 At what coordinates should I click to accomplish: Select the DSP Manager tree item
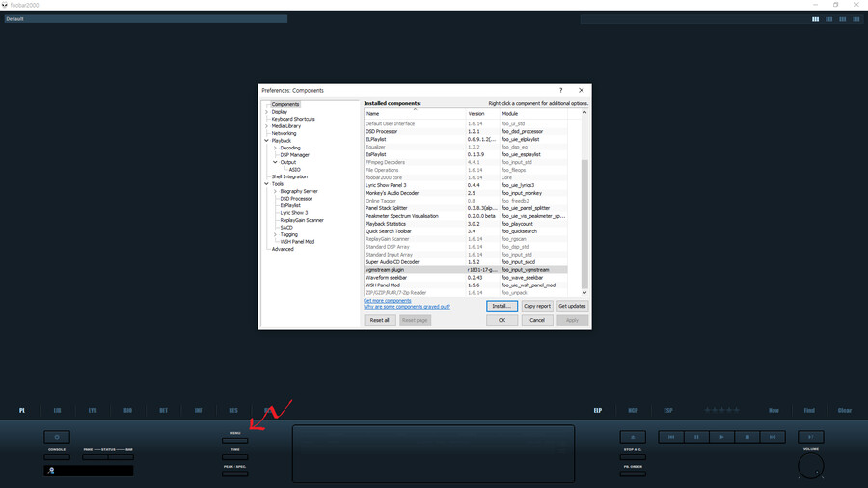coord(294,155)
